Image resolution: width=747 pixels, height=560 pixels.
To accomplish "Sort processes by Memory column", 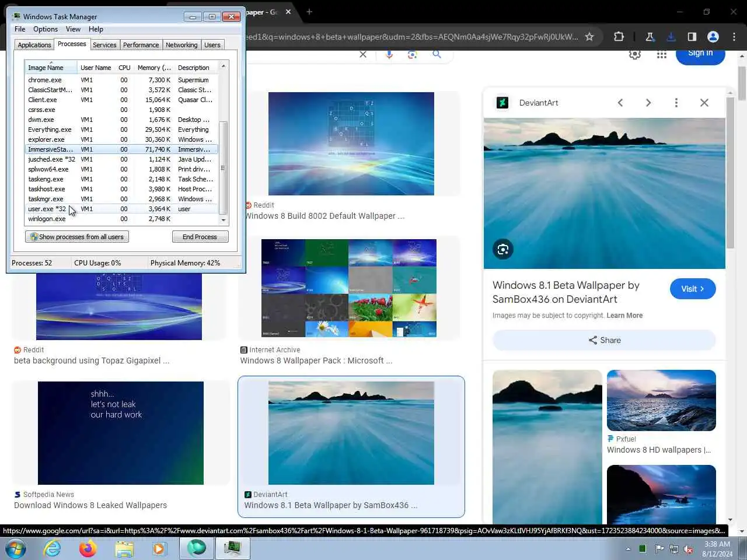I will click(x=154, y=68).
